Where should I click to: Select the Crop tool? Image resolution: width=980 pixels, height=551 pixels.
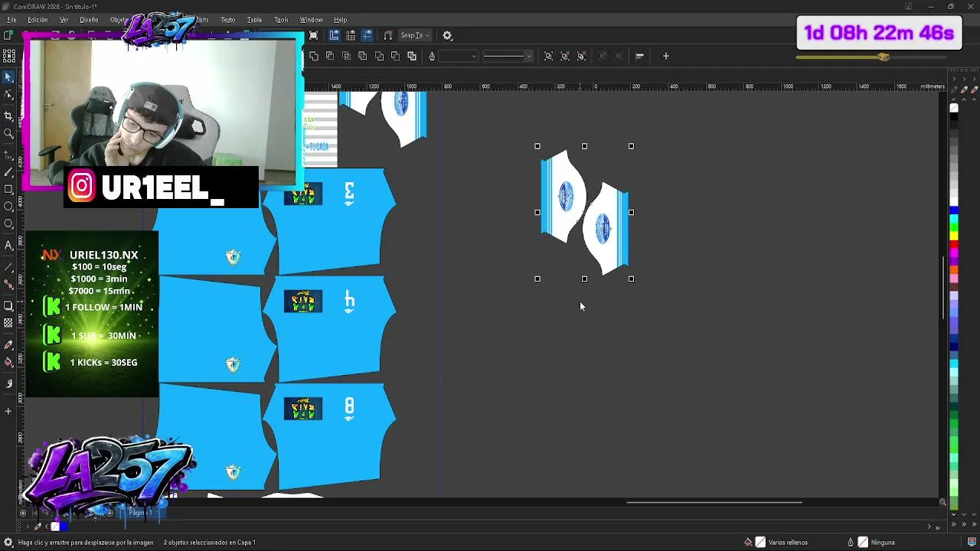click(8, 116)
